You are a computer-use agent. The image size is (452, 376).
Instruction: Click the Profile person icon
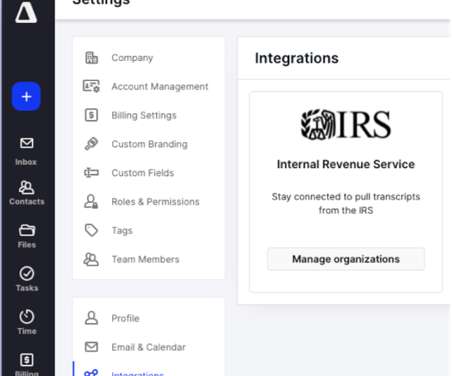tap(91, 318)
